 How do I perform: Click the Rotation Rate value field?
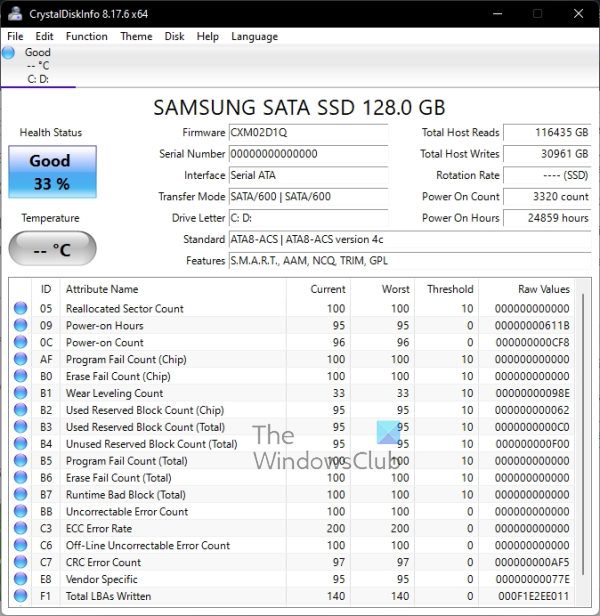coord(547,175)
